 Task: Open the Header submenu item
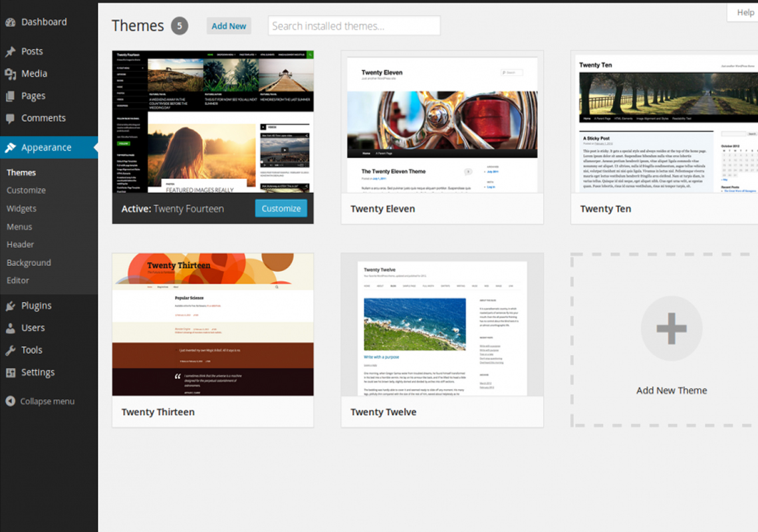(x=21, y=245)
